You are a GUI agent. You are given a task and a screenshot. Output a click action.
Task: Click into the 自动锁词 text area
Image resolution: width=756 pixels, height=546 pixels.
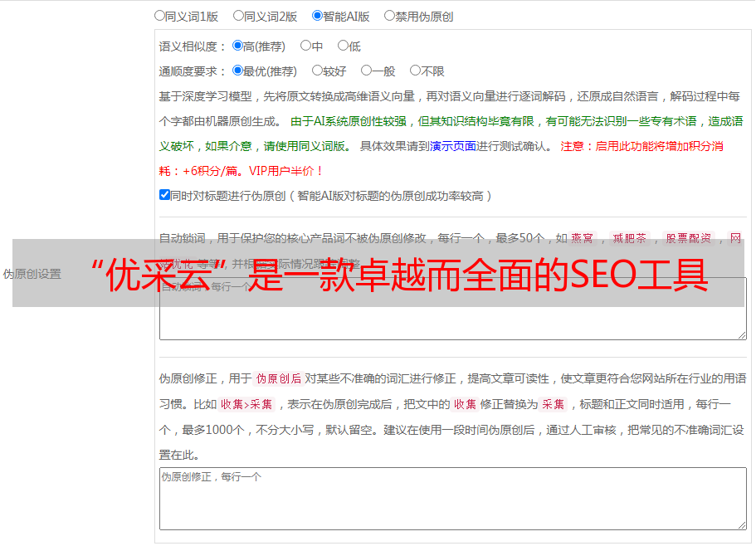coord(453,309)
